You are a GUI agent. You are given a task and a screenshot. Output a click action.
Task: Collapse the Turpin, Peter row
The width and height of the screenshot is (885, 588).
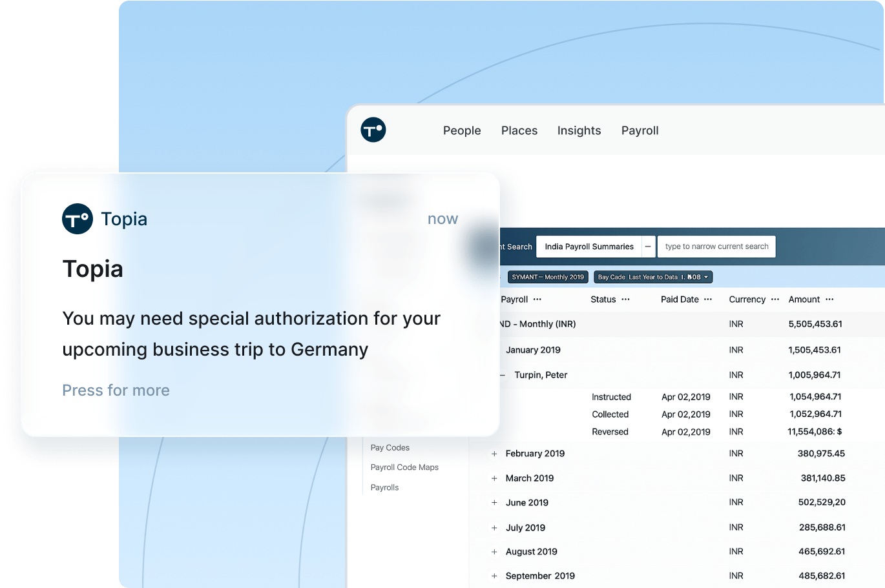point(503,375)
